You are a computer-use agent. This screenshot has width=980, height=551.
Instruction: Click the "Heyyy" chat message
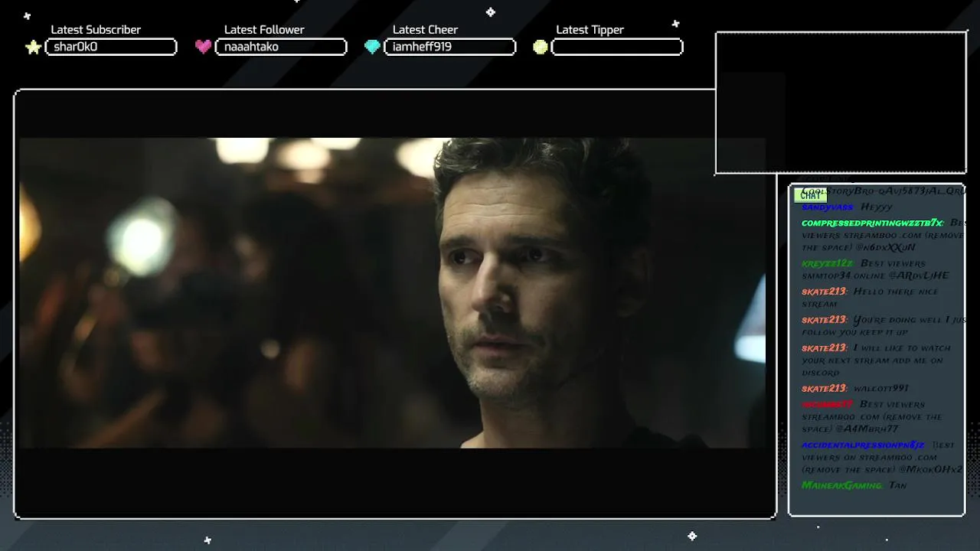[877, 207]
